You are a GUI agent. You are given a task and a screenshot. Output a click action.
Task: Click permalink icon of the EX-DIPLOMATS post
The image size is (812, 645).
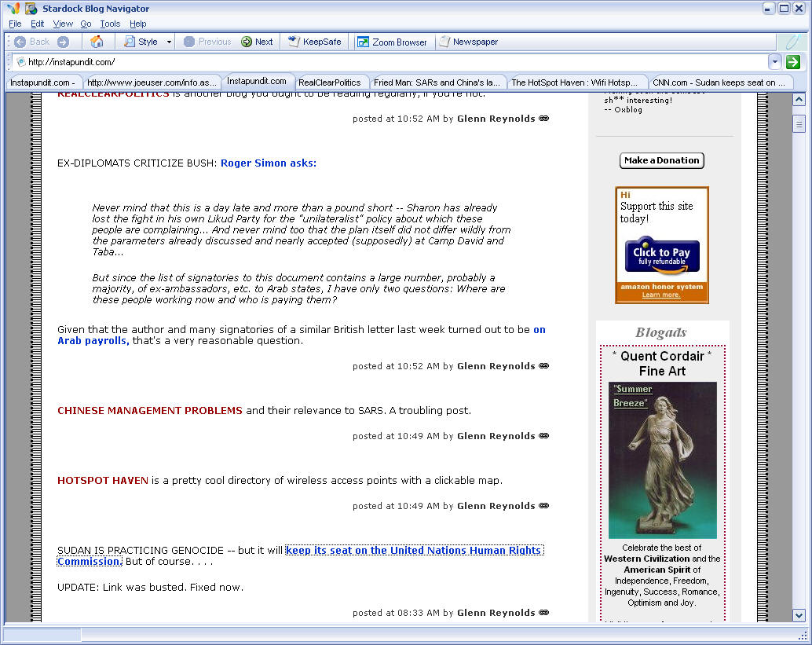(543, 366)
